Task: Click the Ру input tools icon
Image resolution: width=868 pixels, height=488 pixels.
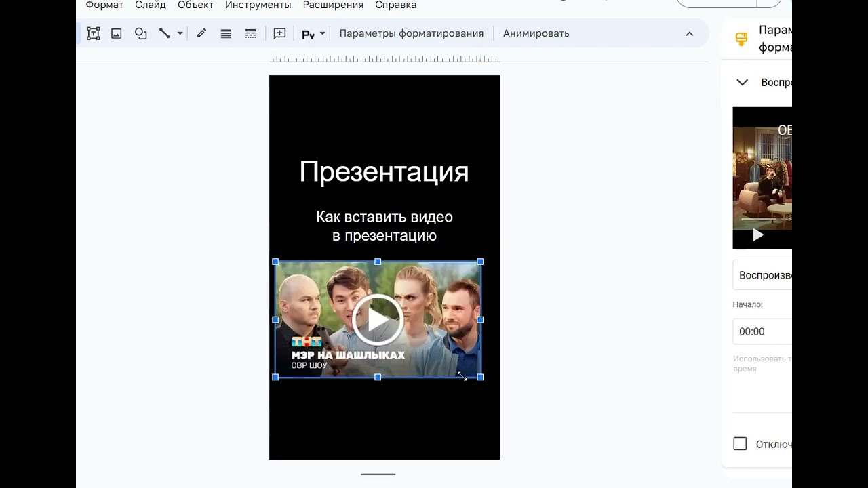Action: point(308,34)
